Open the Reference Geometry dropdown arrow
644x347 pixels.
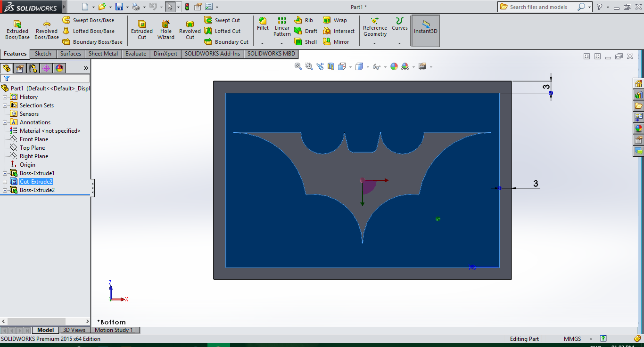tap(375, 43)
